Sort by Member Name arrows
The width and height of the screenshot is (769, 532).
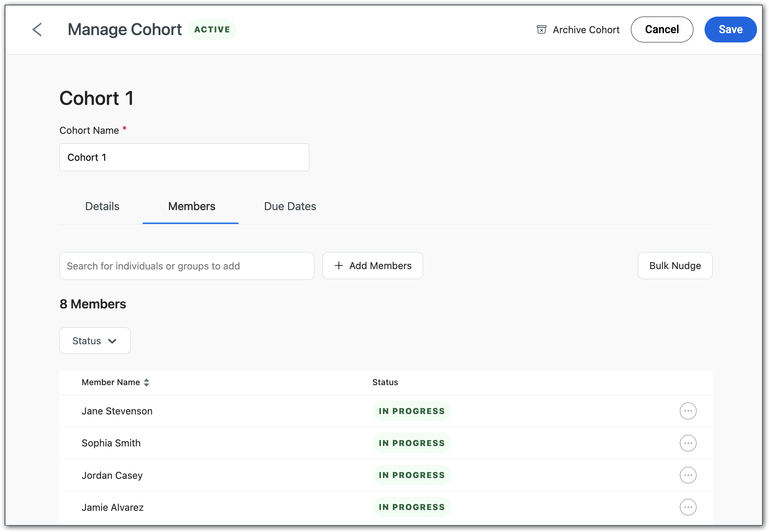tap(147, 382)
